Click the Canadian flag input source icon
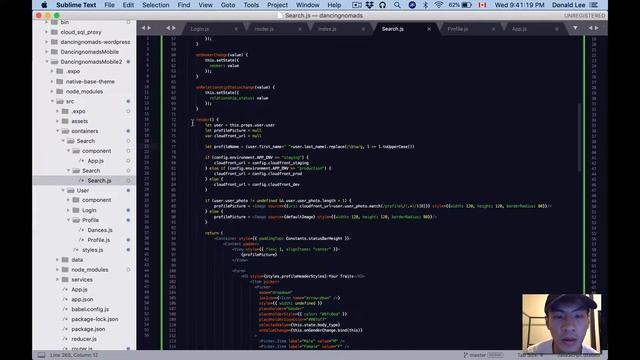The image size is (640, 360). coord(482,5)
